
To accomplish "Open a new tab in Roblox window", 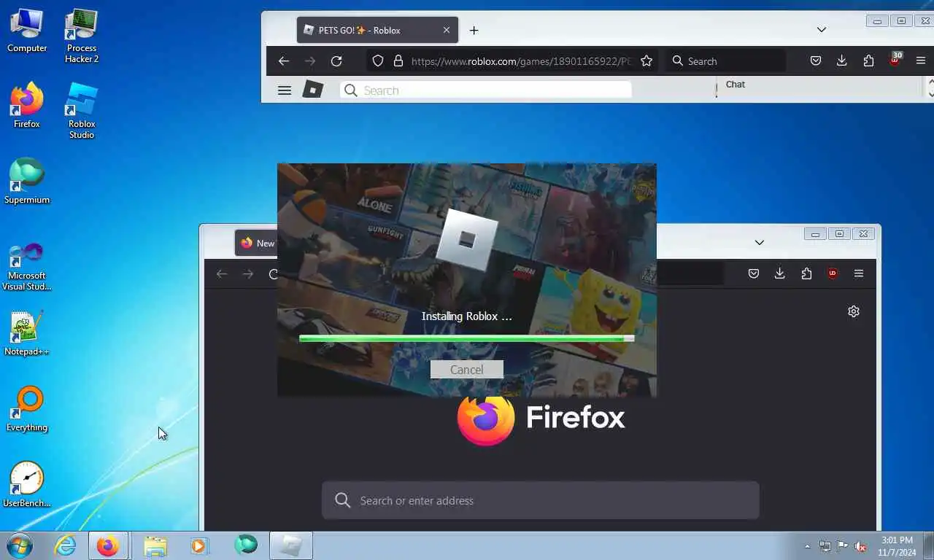I will click(474, 30).
